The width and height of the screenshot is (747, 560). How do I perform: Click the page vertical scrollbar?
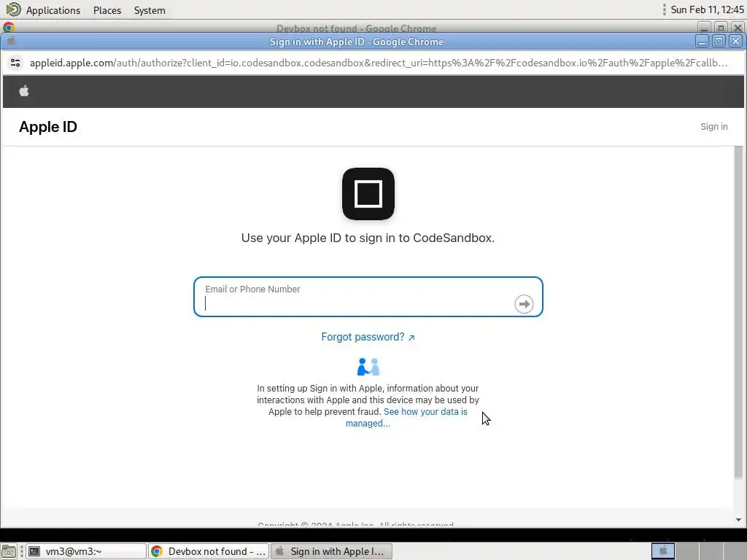click(x=738, y=312)
